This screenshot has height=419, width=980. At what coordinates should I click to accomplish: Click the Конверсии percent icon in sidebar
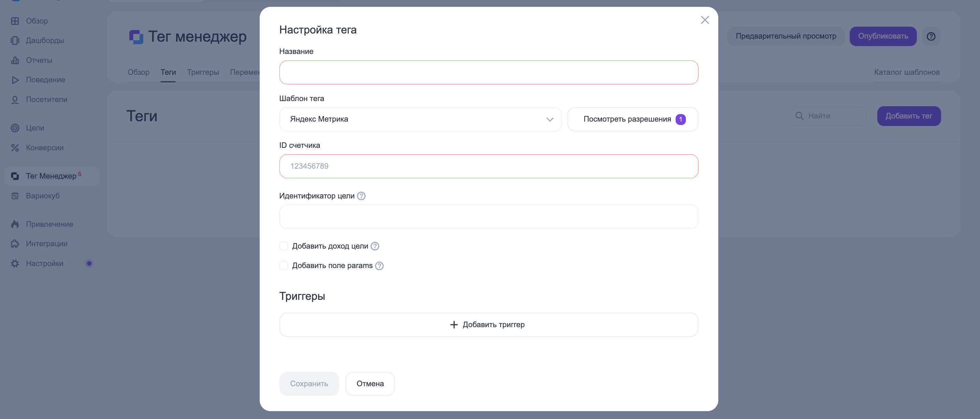[15, 148]
